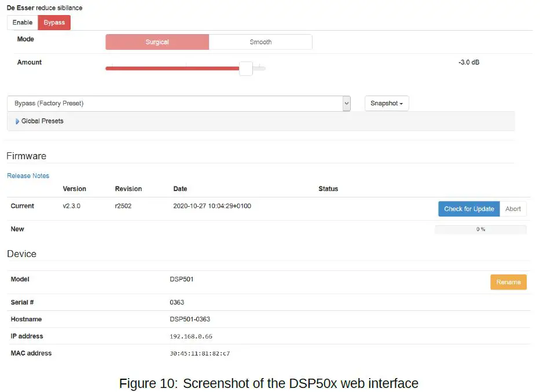Click the Check for Update button
The width and height of the screenshot is (540, 392).
pos(468,208)
